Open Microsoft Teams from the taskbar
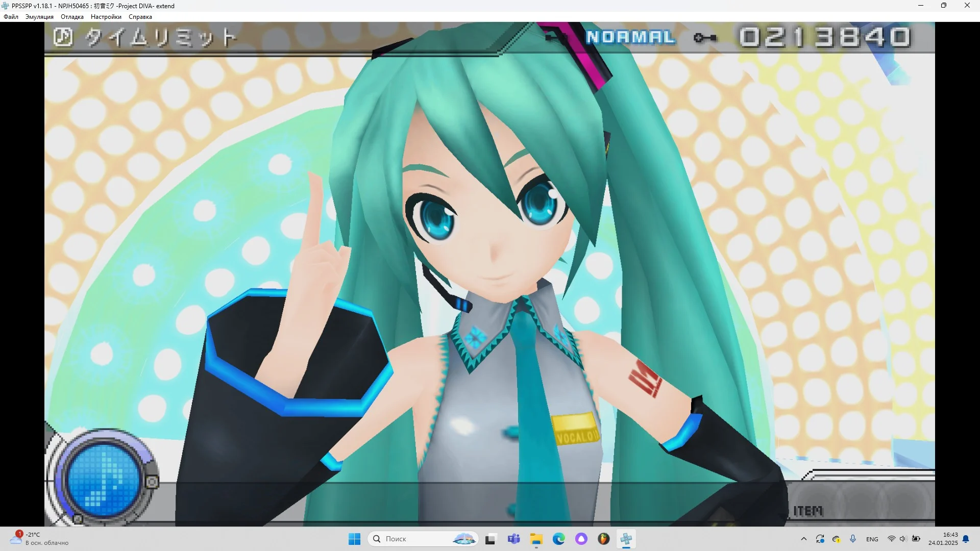980x551 pixels. click(513, 539)
